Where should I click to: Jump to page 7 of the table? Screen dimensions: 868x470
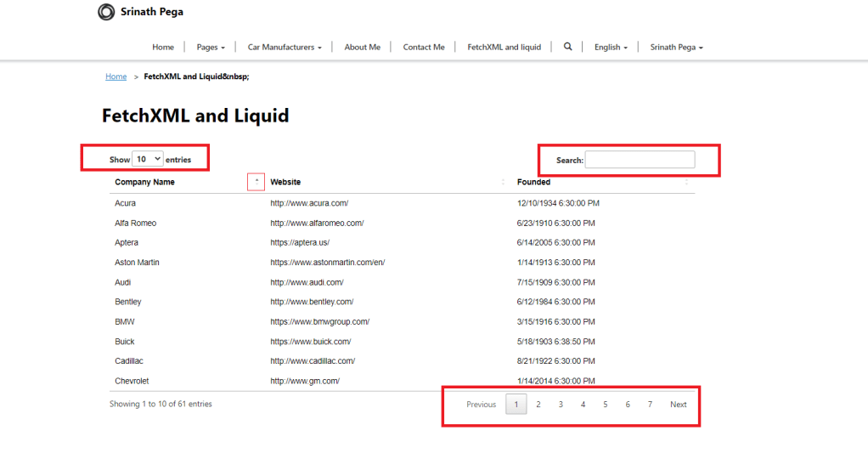(x=650, y=405)
